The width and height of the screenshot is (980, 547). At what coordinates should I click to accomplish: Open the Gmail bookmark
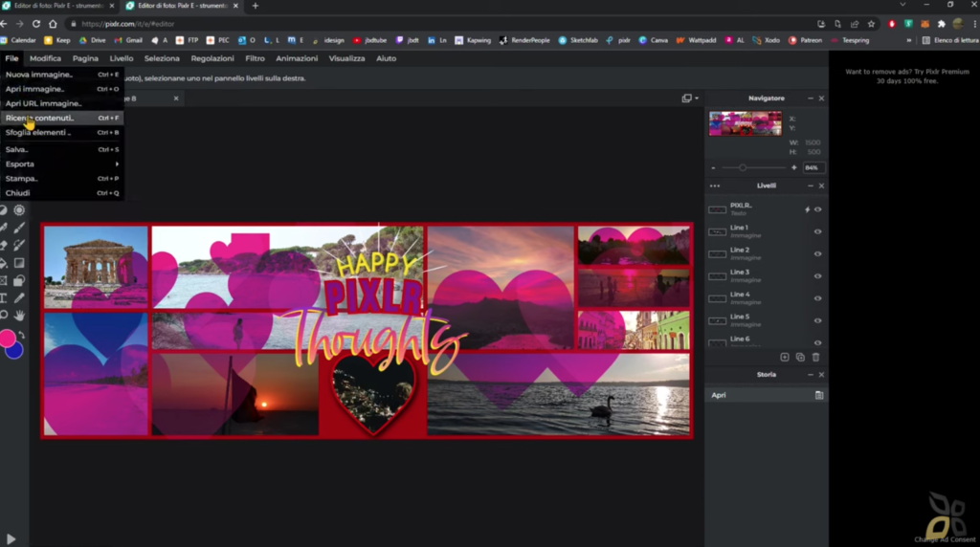click(x=128, y=40)
